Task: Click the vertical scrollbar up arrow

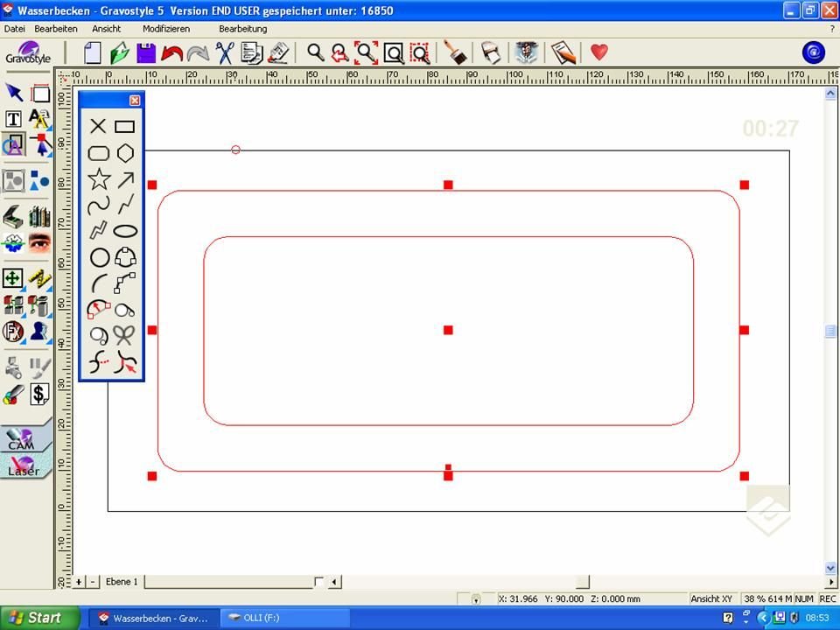Action: tap(830, 94)
